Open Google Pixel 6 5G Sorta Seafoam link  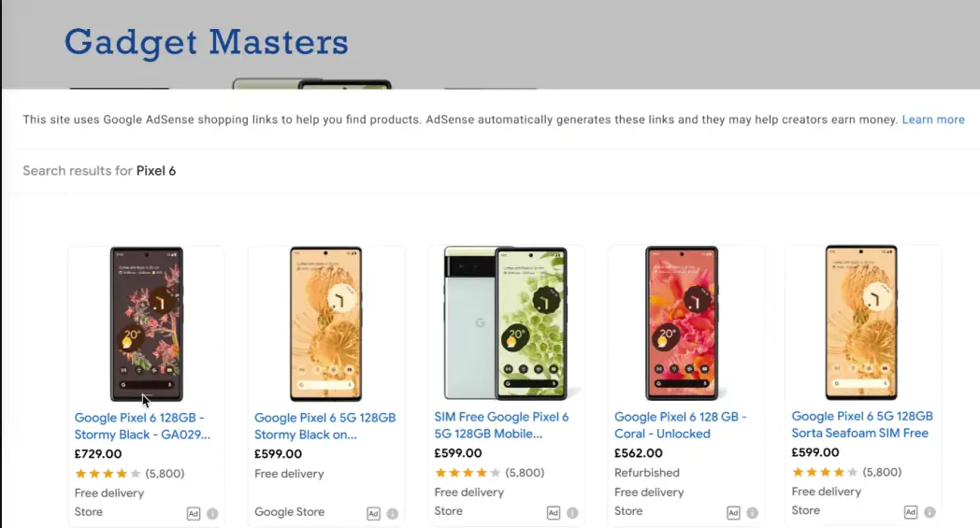[x=862, y=424]
